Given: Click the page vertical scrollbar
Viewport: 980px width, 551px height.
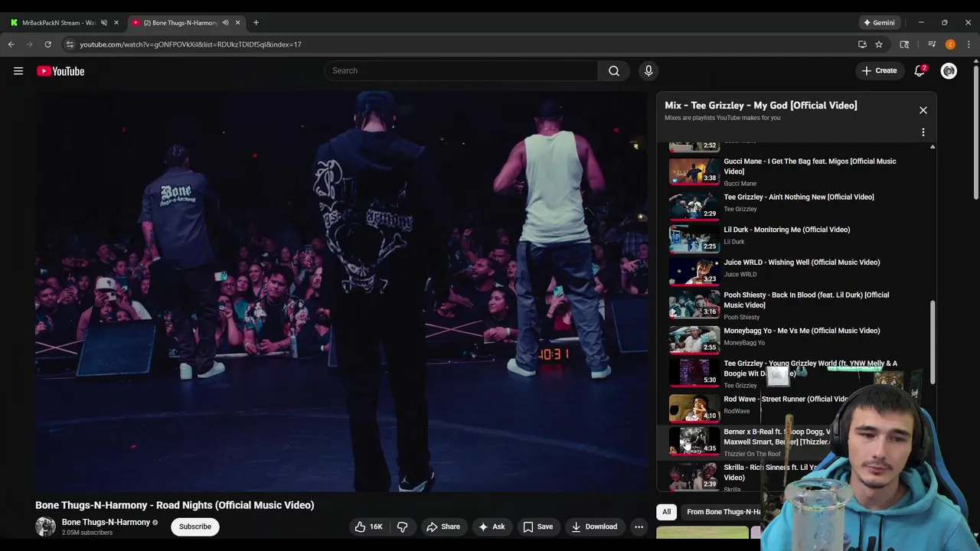Looking at the screenshot, I should tap(975, 133).
